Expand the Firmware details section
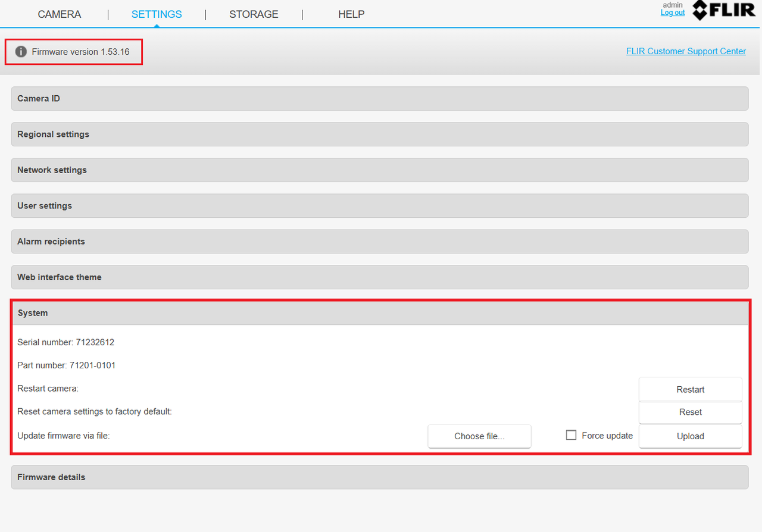Image resolution: width=762 pixels, height=532 pixels. click(x=379, y=477)
